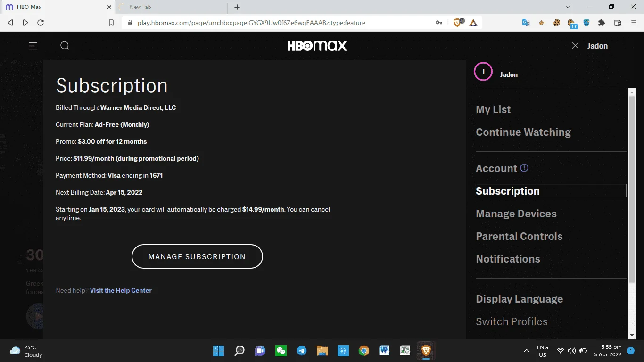
Task: Switch to the New Tab tab
Action: point(172,7)
